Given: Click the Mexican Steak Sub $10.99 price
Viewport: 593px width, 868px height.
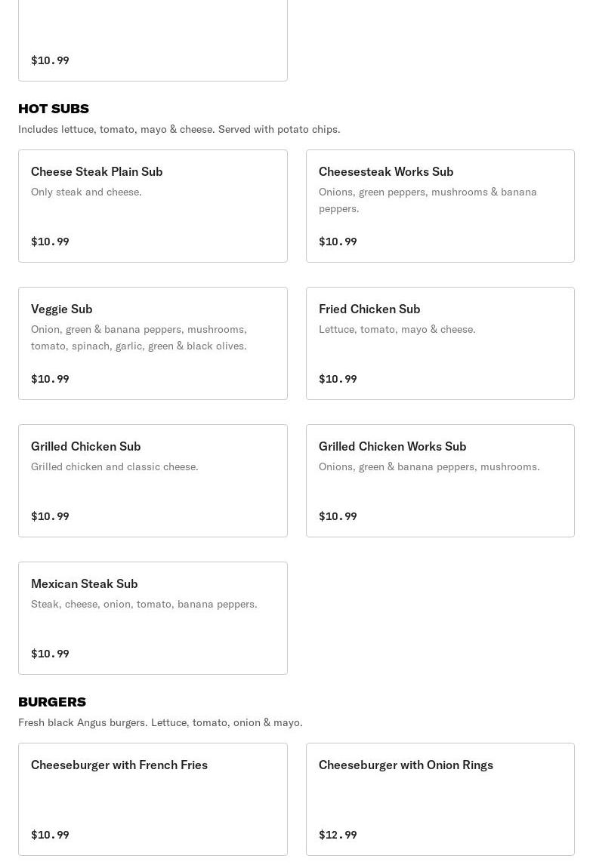Looking at the screenshot, I should (50, 654).
